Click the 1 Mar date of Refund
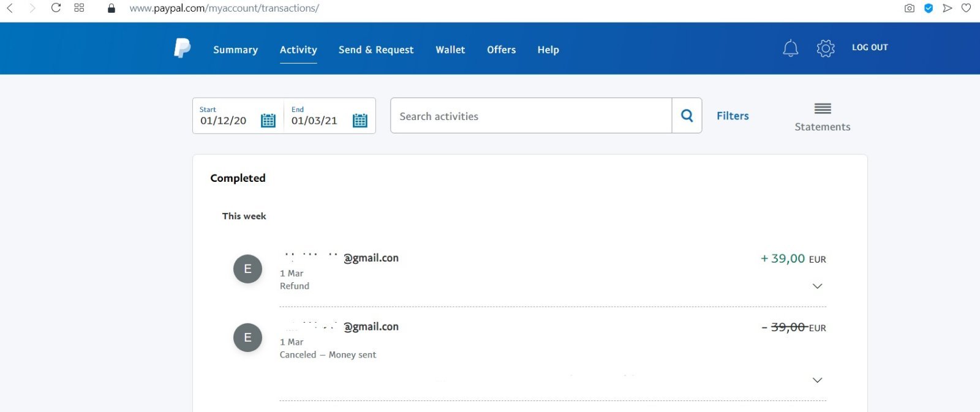Viewport: 980px width, 412px height. pos(292,273)
